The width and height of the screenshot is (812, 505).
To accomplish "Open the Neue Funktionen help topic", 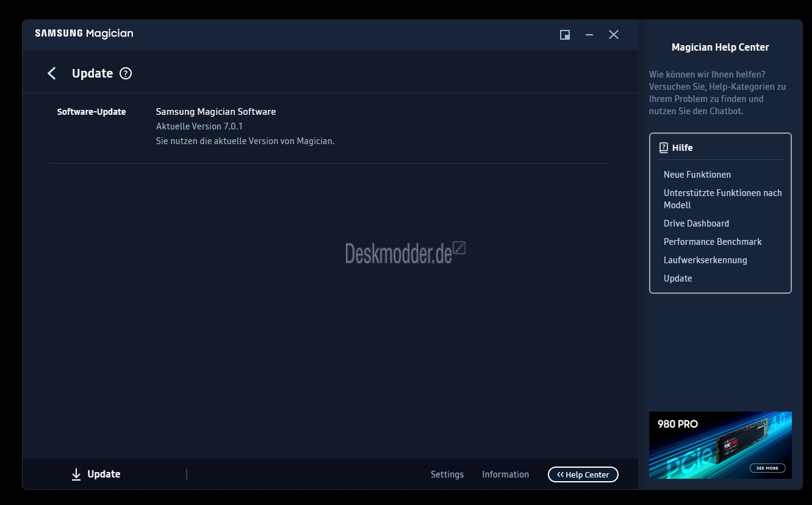I will click(x=697, y=175).
